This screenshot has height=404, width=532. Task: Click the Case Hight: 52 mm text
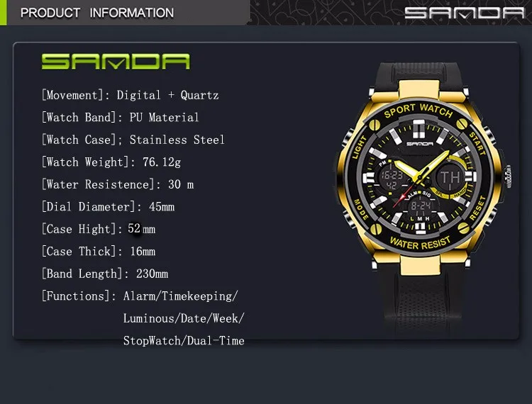pos(99,229)
